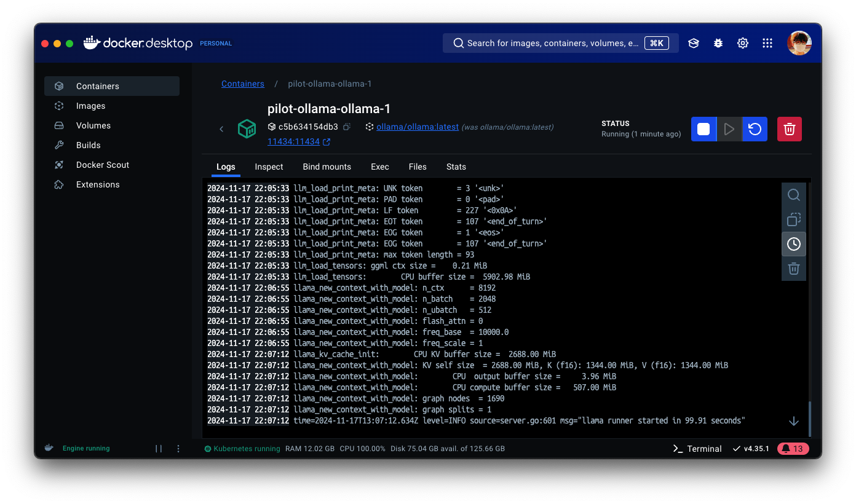Open the Terminal panel
The width and height of the screenshot is (856, 504).
coord(697,449)
